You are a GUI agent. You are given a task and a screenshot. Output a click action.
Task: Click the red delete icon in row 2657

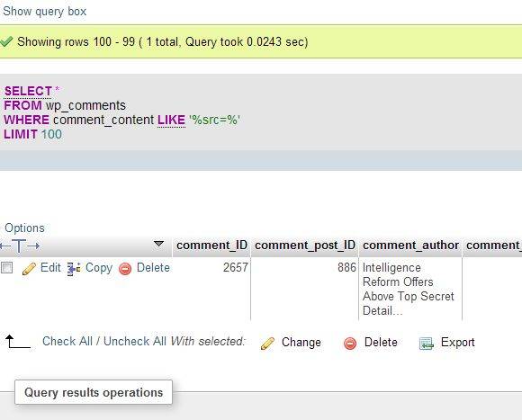tap(125, 269)
